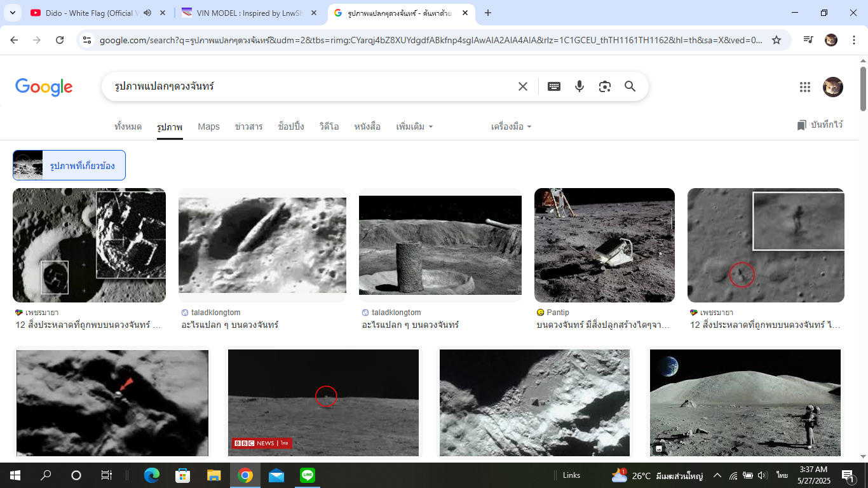
Task: Click the on-screen keyboard icon
Action: tap(554, 86)
